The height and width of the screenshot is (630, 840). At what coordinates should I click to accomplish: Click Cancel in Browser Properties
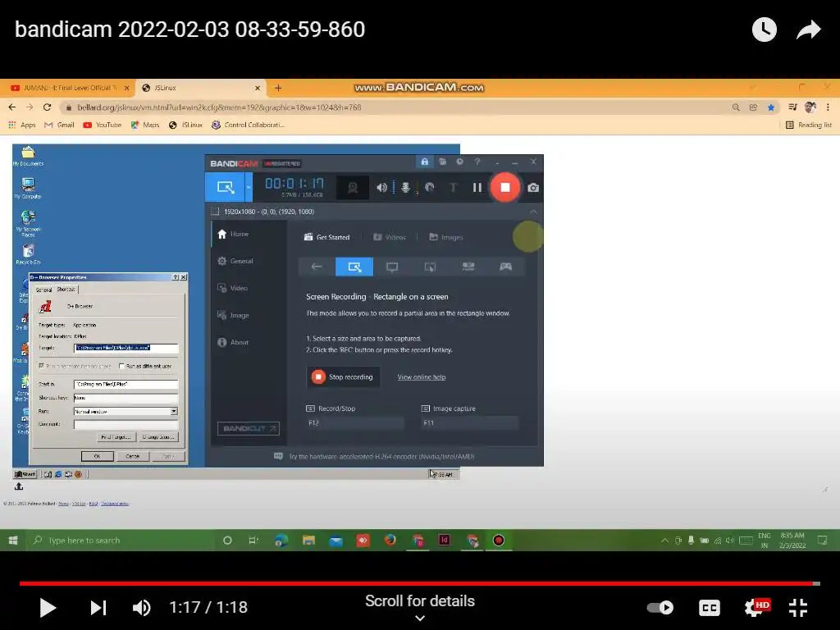pyautogui.click(x=132, y=456)
